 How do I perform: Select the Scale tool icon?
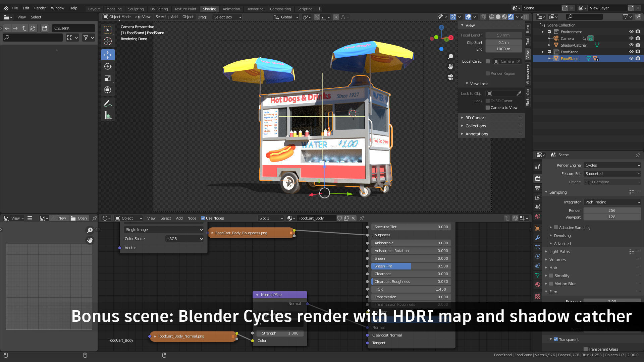click(x=108, y=78)
